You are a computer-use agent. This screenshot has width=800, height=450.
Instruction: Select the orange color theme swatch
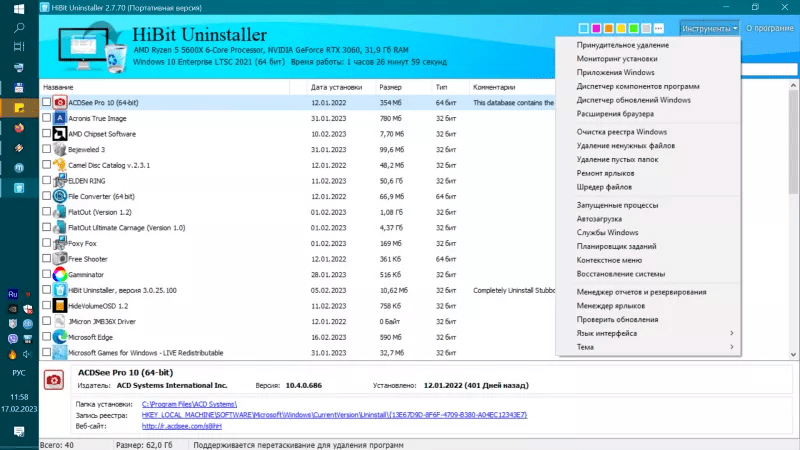609,29
